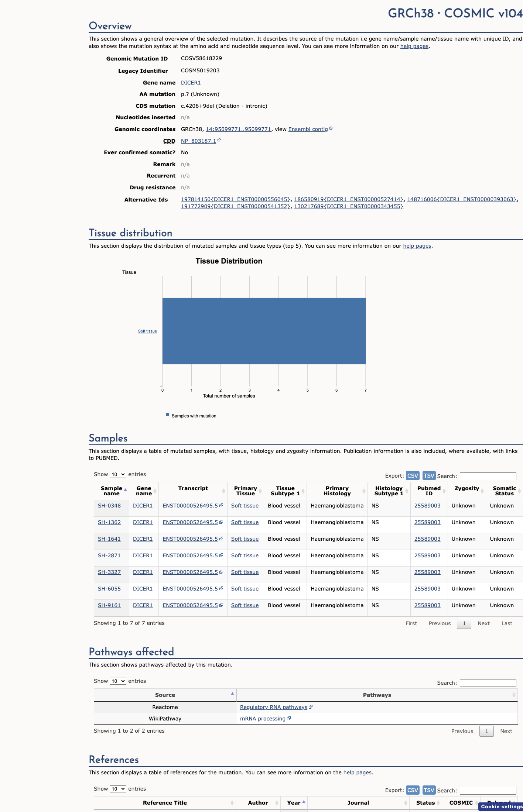Screen dimensions: 523x812
Task: Open help pages link in References section
Action: [358, 773]
